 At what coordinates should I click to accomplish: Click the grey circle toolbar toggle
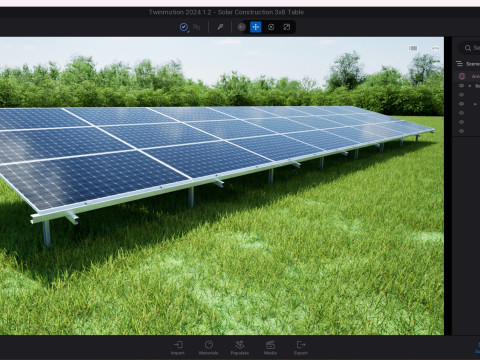[242, 27]
